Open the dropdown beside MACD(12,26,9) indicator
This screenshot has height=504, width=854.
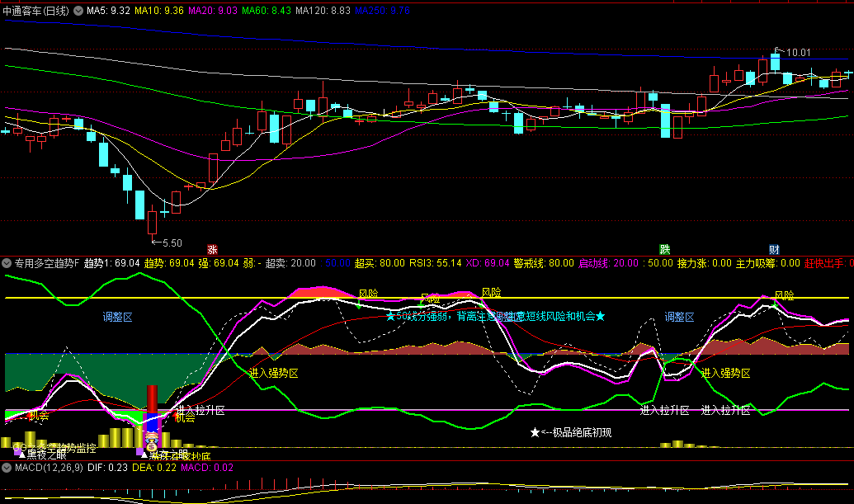7,468
